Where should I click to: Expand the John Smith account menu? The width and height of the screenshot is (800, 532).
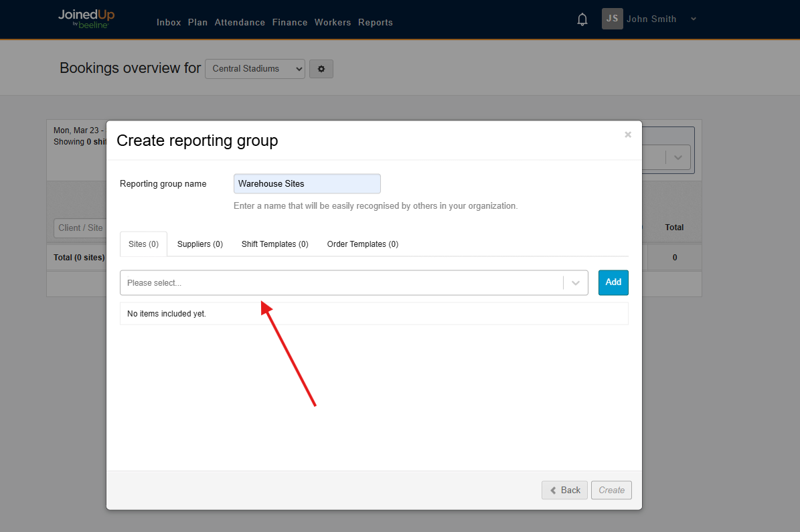point(693,19)
